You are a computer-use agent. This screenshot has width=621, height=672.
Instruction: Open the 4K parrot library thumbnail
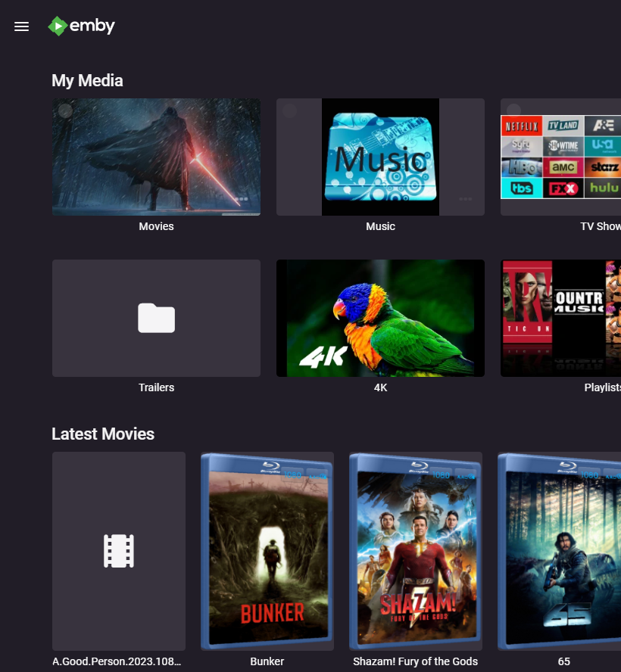(380, 318)
